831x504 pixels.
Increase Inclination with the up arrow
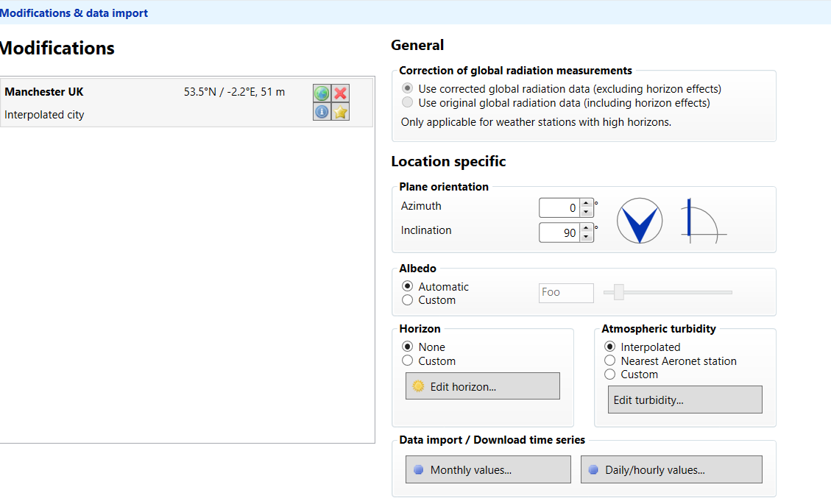pos(586,228)
